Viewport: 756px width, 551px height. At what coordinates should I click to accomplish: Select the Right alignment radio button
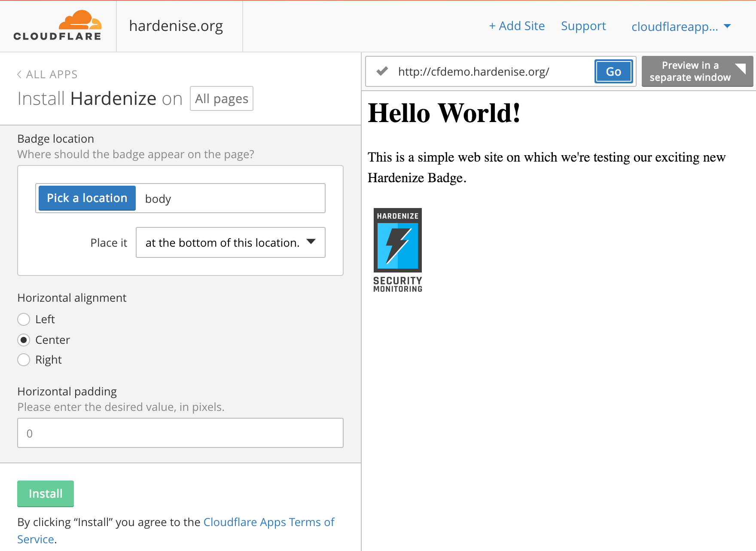click(x=24, y=360)
